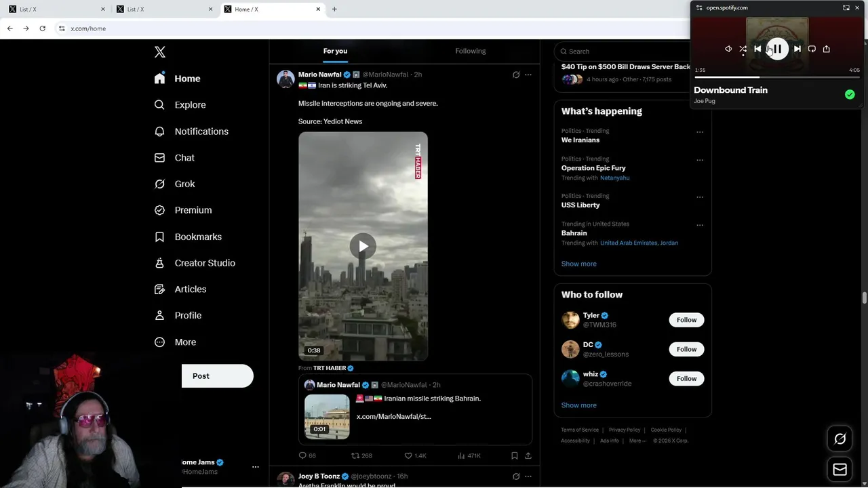Open the Terms of Service link

coord(580,430)
